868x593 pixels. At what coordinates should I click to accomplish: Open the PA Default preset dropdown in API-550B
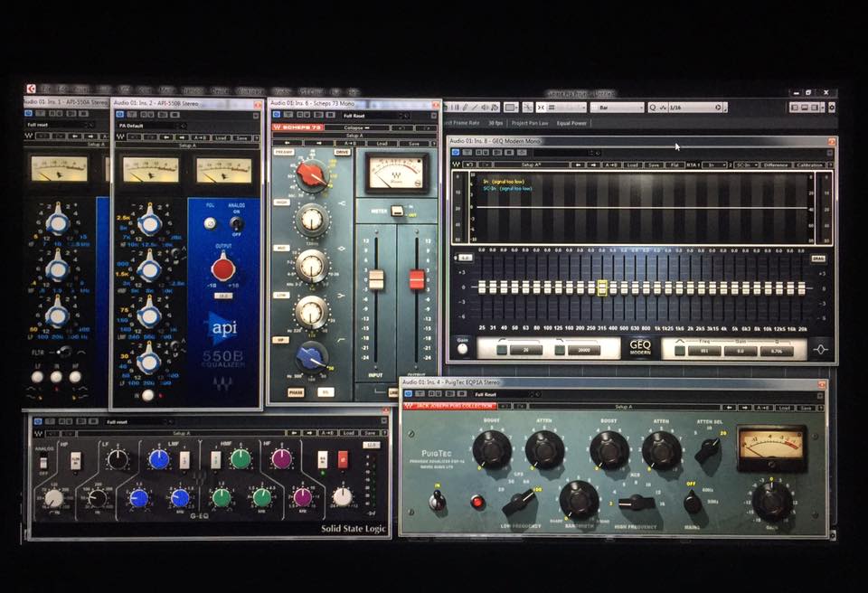point(152,126)
